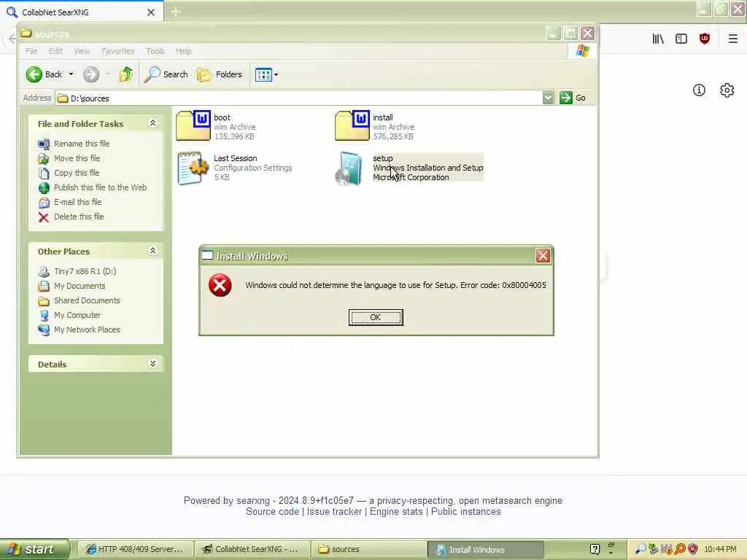Open the Search toolbar button
The height and width of the screenshot is (560, 747).
tap(166, 74)
